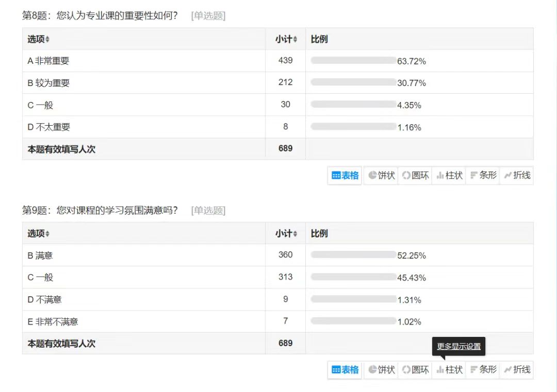Sort Question 8 by 小计 column header

pyautogui.click(x=286, y=39)
